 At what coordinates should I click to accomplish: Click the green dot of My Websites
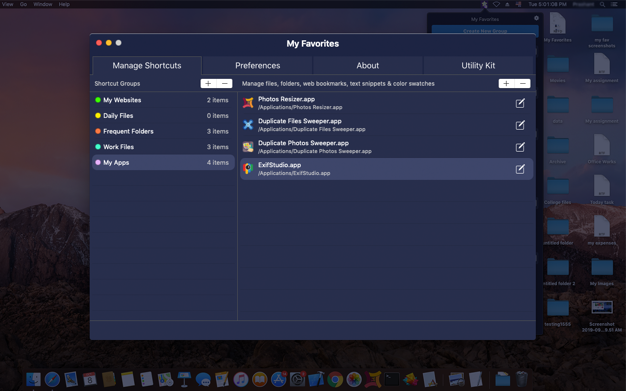[x=98, y=100]
